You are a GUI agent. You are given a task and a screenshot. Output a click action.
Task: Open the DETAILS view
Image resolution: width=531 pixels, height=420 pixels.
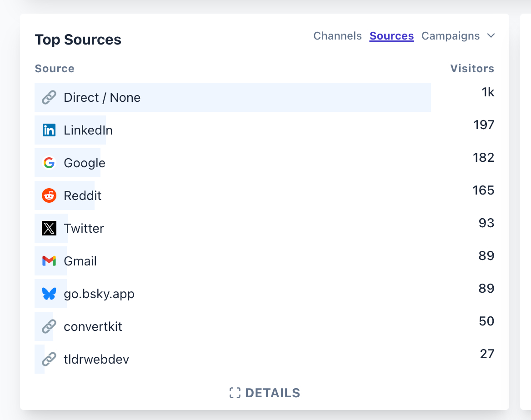pos(272,393)
